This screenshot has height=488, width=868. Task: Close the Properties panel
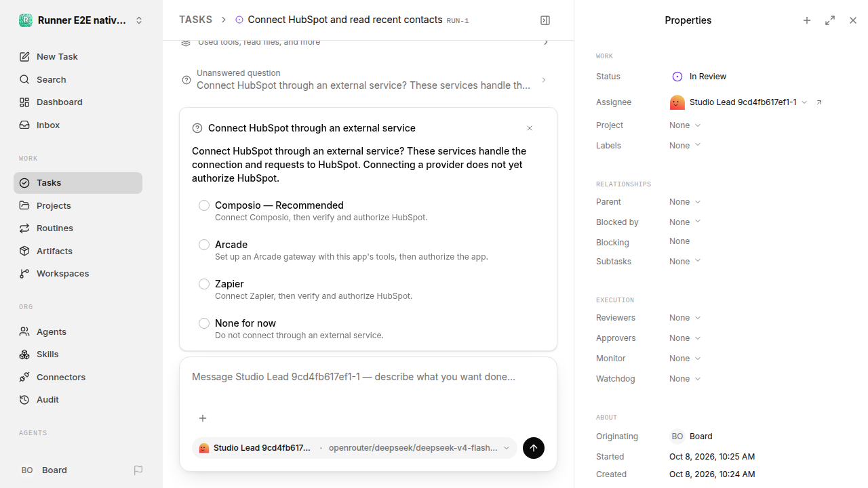pos(853,20)
